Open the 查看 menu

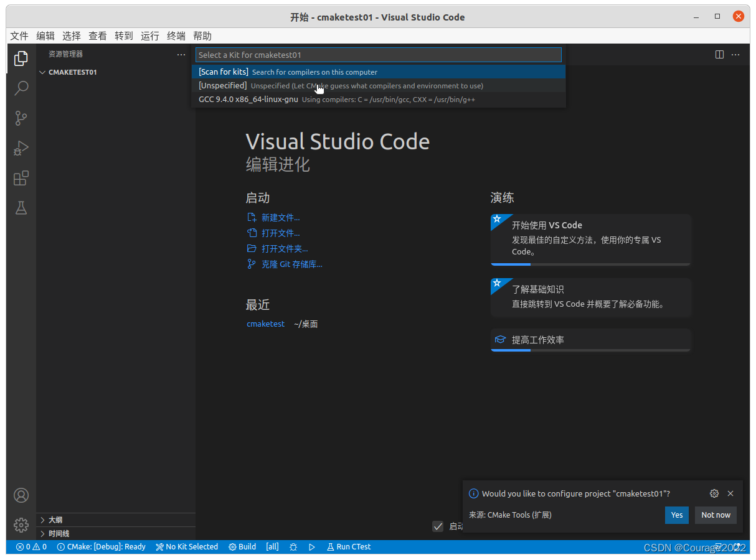pyautogui.click(x=98, y=36)
